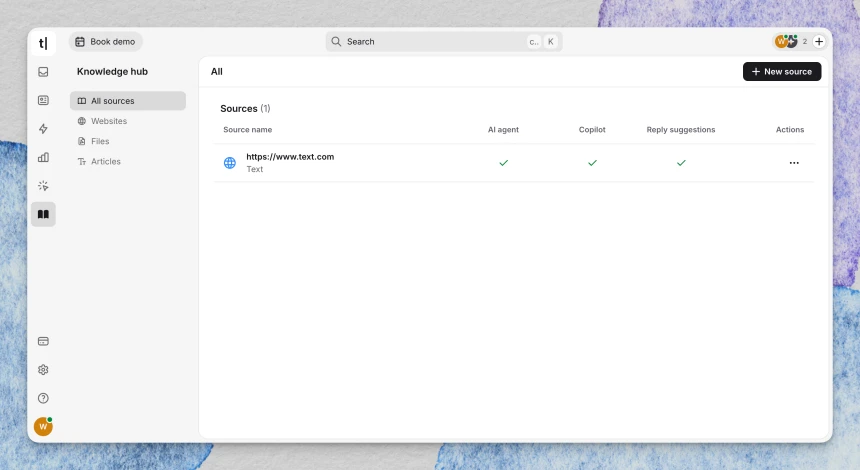860x470 pixels.
Task: Click the AI agent column header
Action: [x=503, y=129]
